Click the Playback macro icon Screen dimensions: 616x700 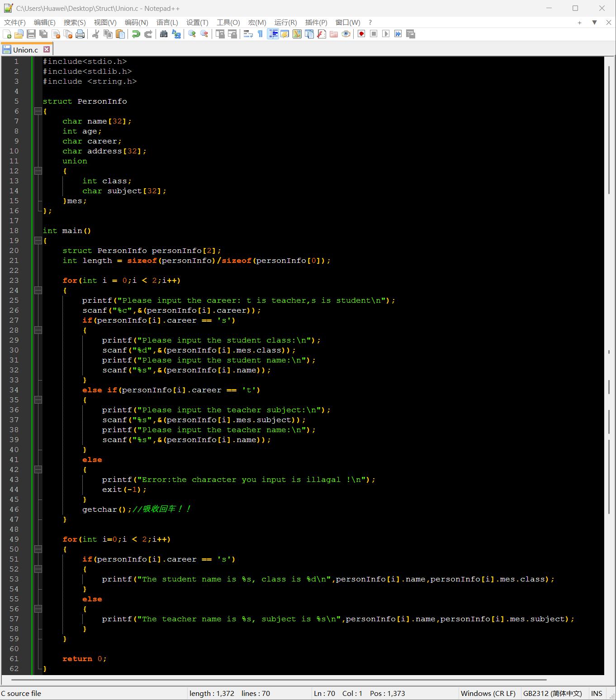tap(386, 34)
